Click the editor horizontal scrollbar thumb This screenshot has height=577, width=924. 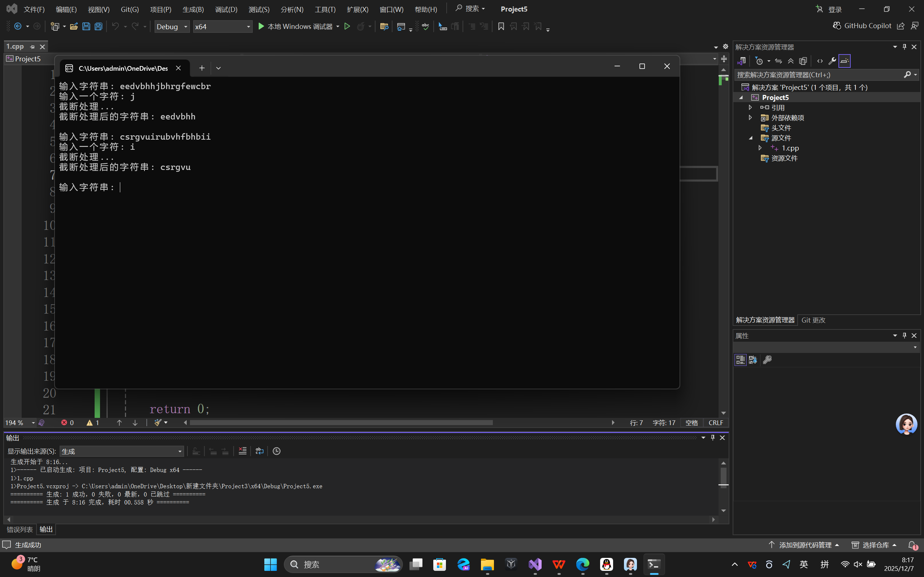pyautogui.click(x=341, y=423)
